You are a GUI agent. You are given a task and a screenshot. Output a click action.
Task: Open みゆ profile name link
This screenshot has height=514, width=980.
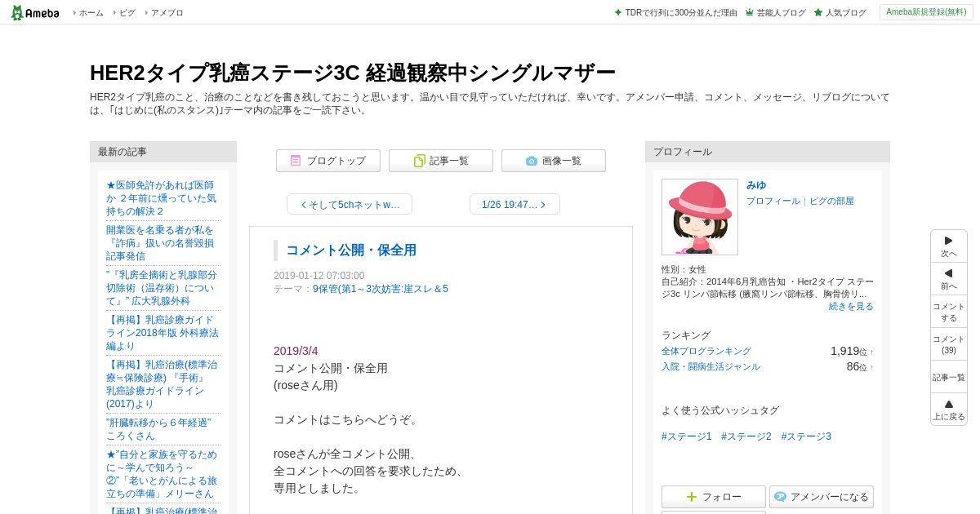coord(756,185)
